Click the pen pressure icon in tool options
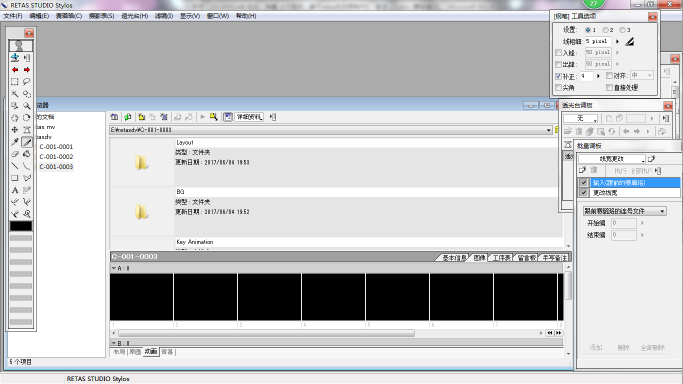Screen dimensions: 683x384 coord(630,41)
